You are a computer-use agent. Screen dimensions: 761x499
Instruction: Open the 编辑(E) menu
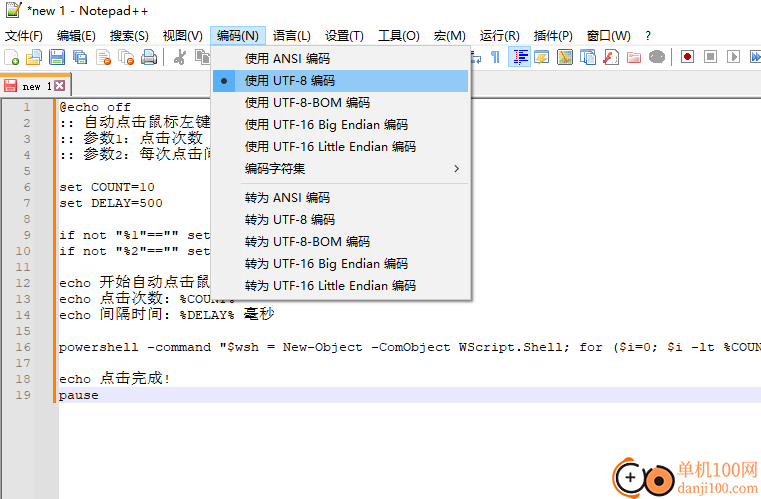pyautogui.click(x=76, y=36)
